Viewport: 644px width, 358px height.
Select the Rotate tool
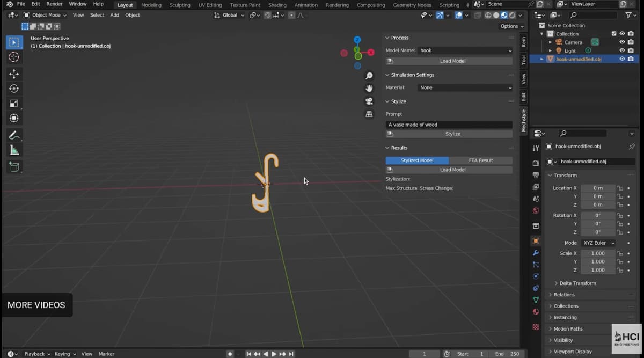(x=14, y=89)
